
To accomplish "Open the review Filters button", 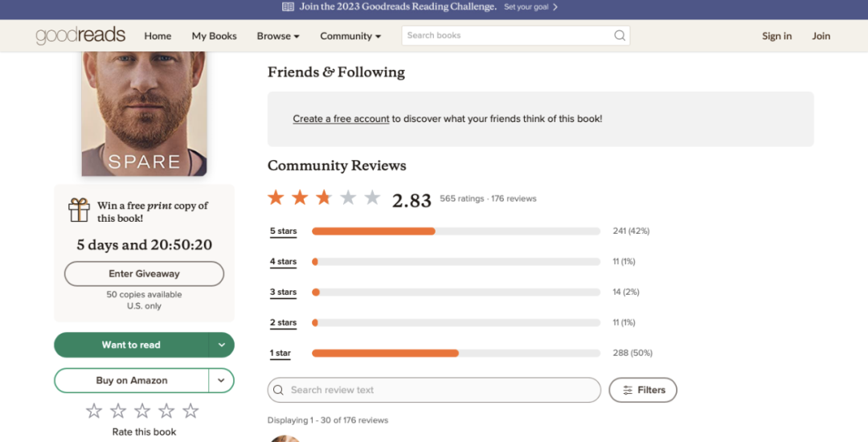I will (x=643, y=390).
